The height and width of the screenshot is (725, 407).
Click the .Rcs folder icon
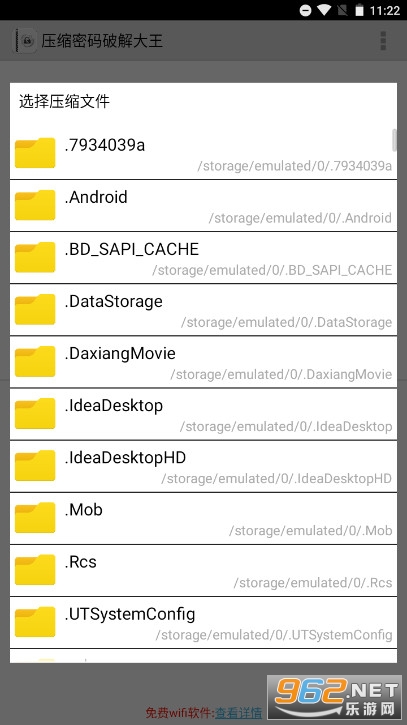(35, 570)
